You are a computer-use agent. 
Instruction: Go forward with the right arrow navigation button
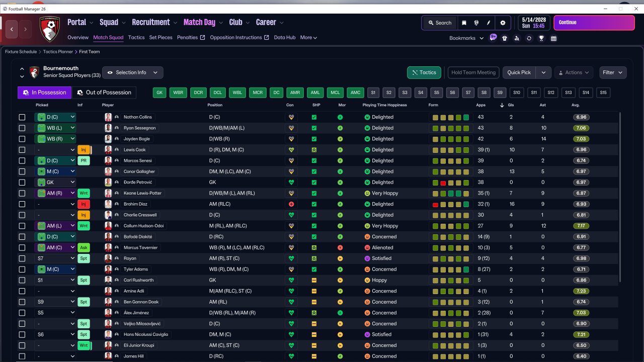pyautogui.click(x=25, y=29)
